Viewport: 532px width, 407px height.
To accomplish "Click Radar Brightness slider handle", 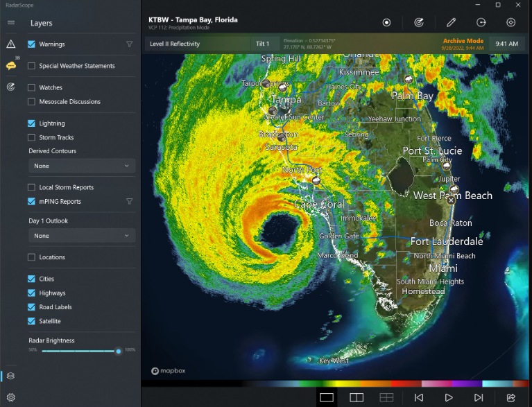I will coord(119,352).
